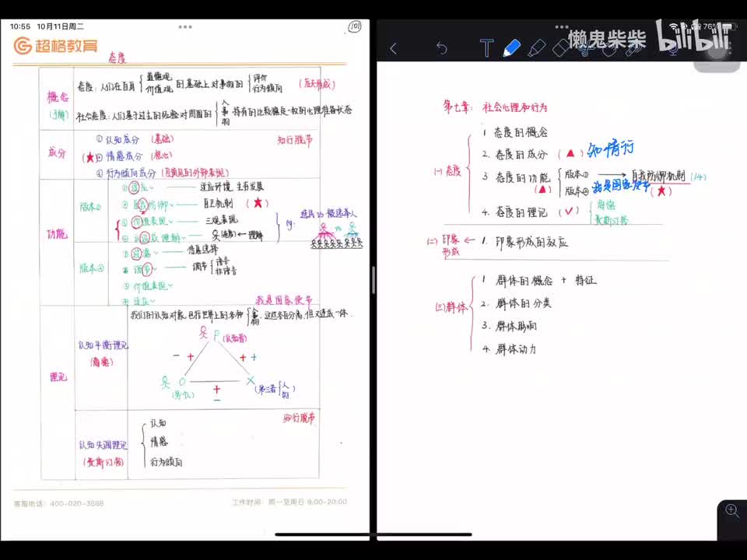Click the 成分 row header in left table
This screenshot has width=747, height=560.
[x=57, y=152]
